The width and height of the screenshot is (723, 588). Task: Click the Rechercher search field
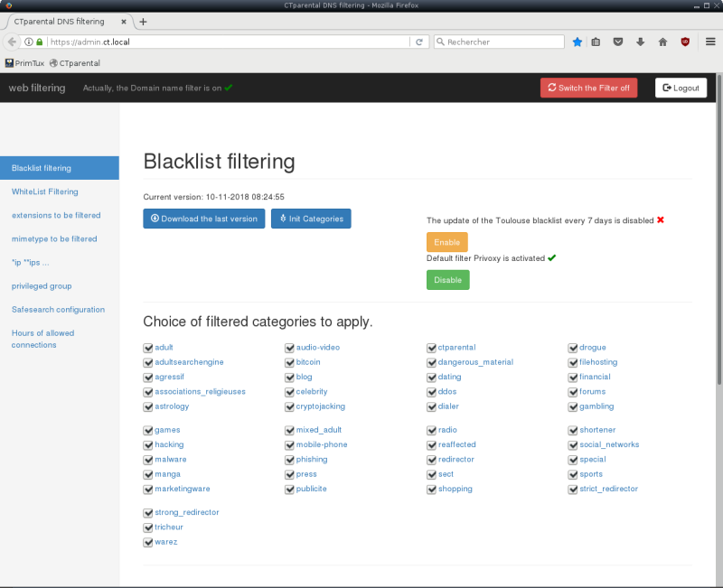pyautogui.click(x=499, y=42)
